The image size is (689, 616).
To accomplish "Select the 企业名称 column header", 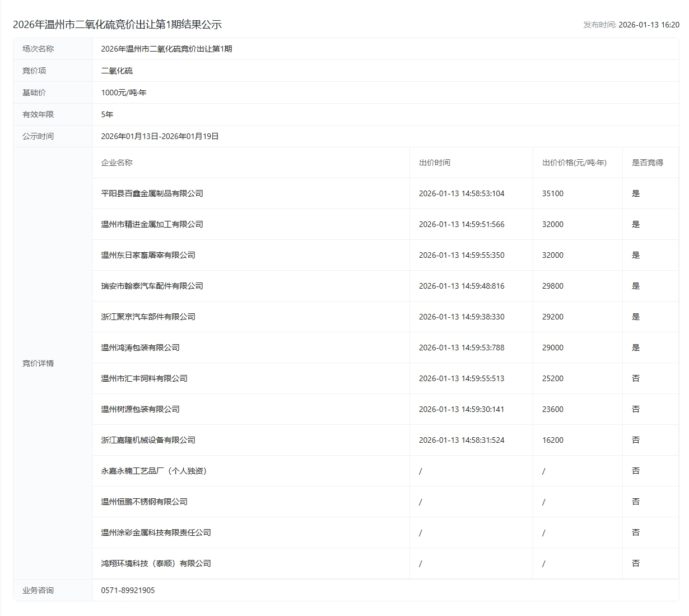I will point(117,163).
